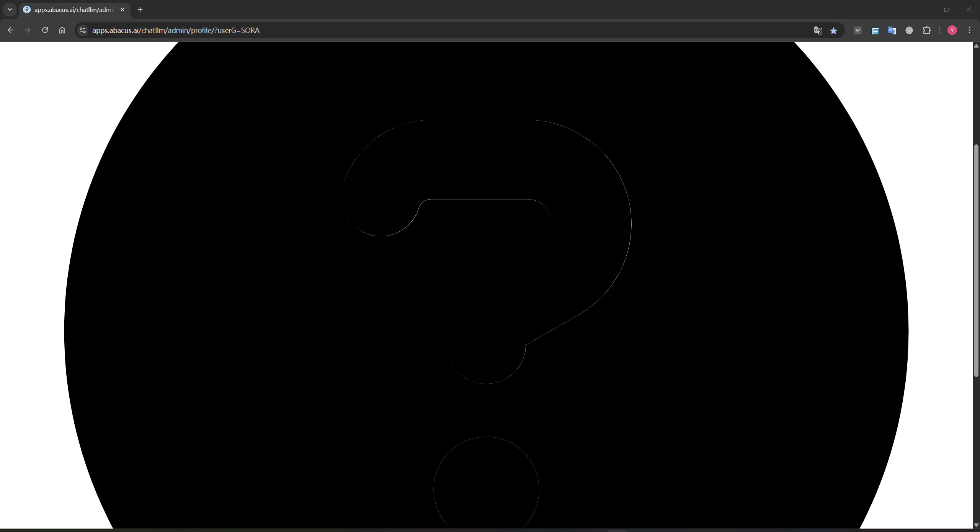This screenshot has width=980, height=532.
Task: Open the Extensions puzzle piece menu
Action: pos(927,30)
